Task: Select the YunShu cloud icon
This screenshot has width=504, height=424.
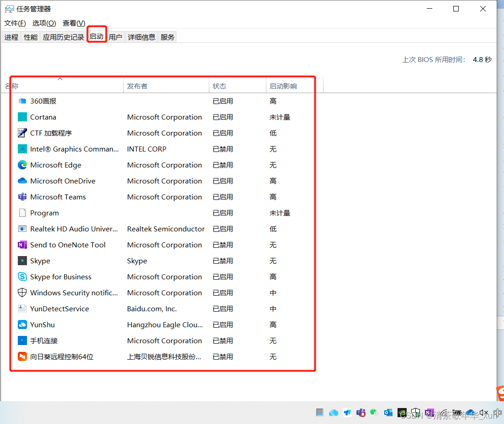Action: (x=22, y=325)
